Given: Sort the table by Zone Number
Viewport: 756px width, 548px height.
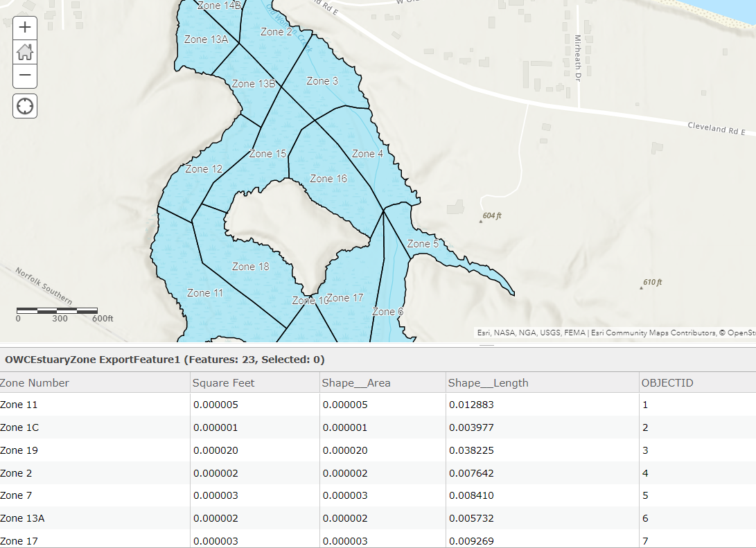Looking at the screenshot, I should point(34,382).
